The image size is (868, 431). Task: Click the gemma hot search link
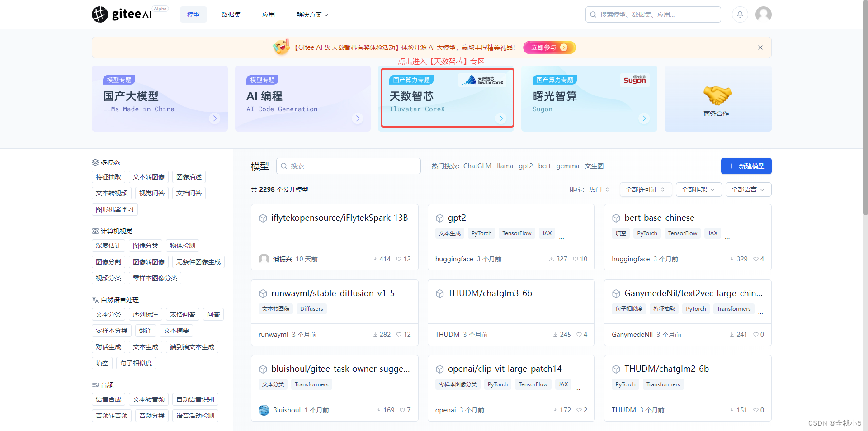[x=567, y=166]
